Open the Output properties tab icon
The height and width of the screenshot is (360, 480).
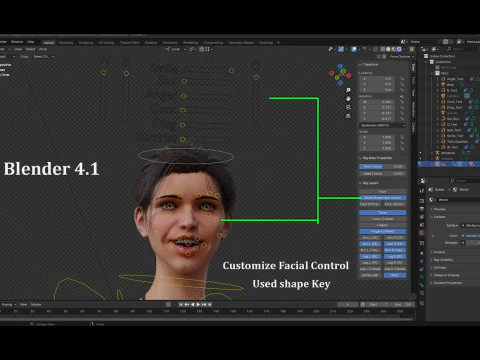(422, 209)
